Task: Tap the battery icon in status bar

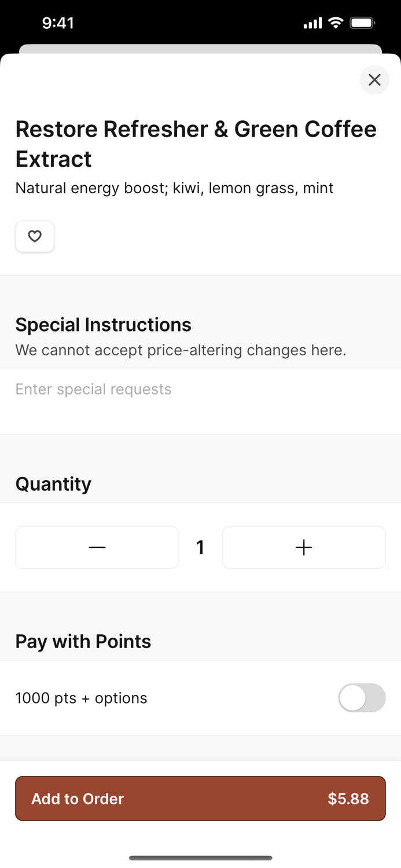Action: point(363,23)
